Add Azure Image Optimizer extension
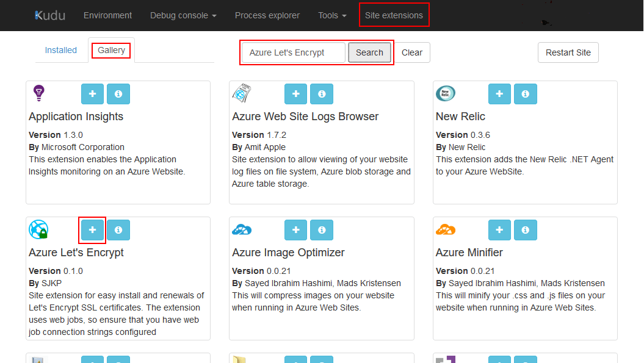The height and width of the screenshot is (363, 644). coord(295,230)
